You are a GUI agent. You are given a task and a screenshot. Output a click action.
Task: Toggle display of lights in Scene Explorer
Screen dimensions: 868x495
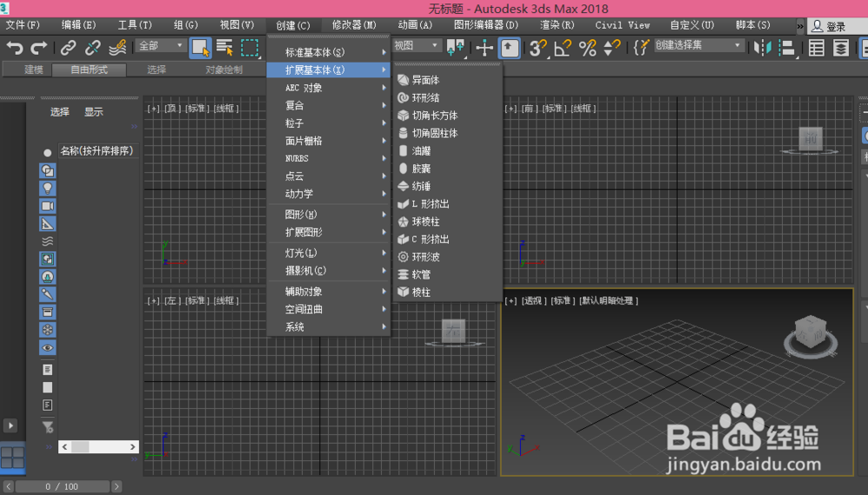tap(48, 188)
